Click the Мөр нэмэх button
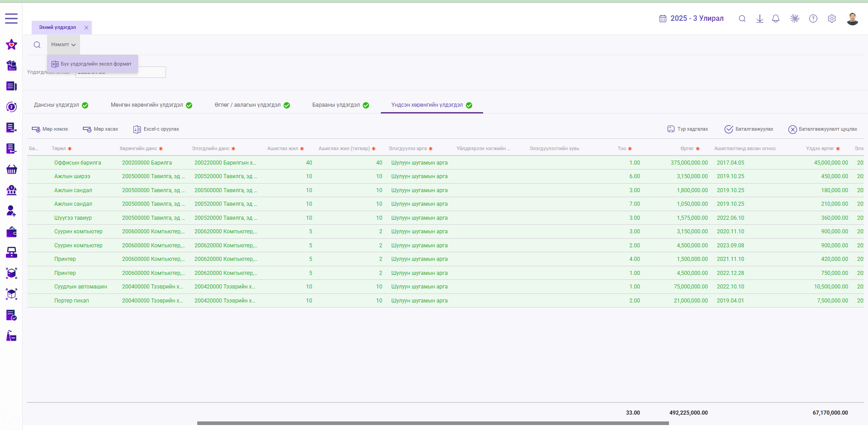The height and width of the screenshot is (430, 868). coord(50,129)
